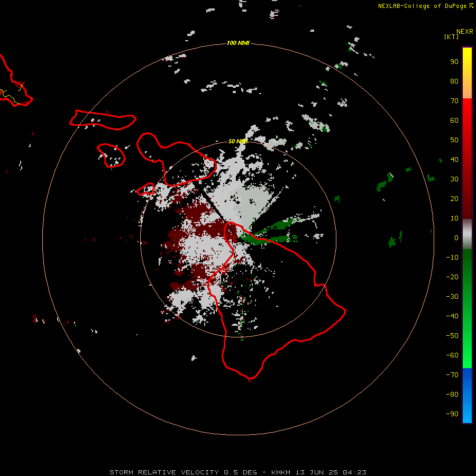The image size is (476, 476).
Task: Click the 60 value on color scale
Action: coord(454,120)
